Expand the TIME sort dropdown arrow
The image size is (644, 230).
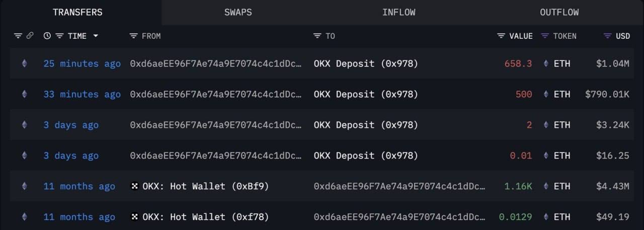[x=96, y=36]
